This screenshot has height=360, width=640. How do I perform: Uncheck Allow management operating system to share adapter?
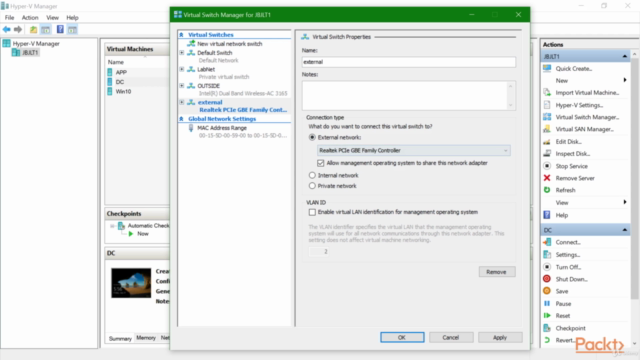(x=321, y=163)
